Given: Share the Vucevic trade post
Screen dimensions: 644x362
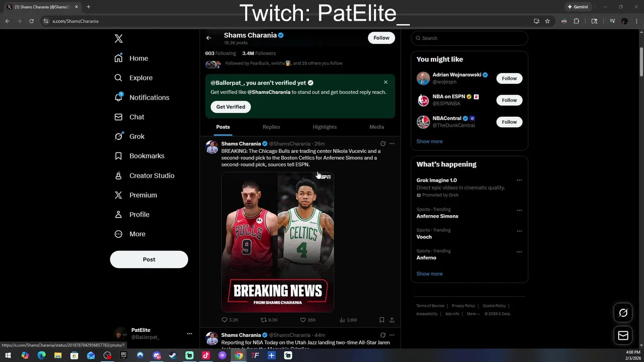Looking at the screenshot, I should [392, 320].
